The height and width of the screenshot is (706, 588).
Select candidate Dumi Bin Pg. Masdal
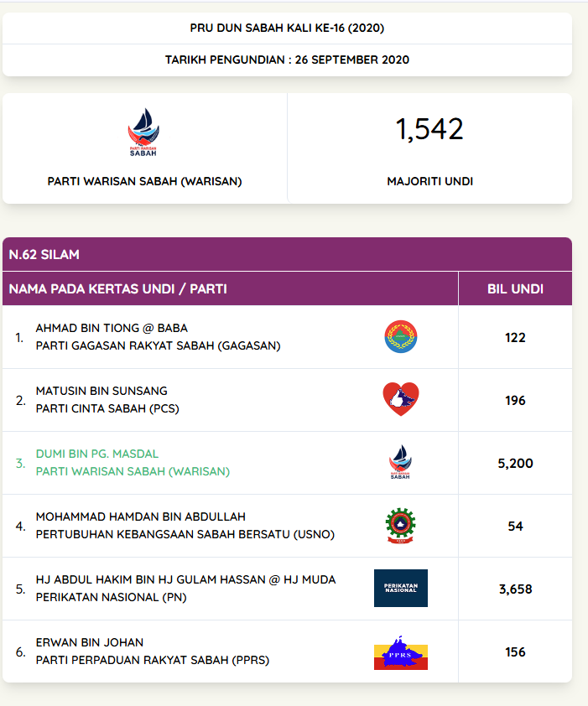tap(96, 454)
